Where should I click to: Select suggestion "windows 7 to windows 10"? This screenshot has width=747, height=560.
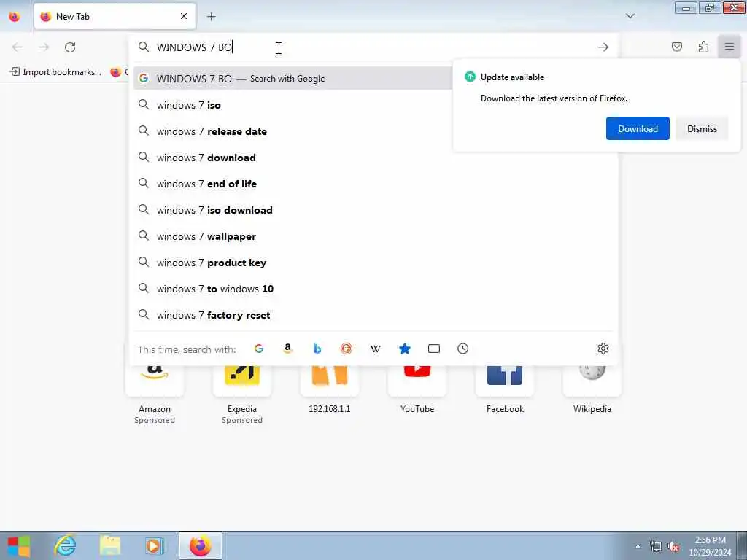pyautogui.click(x=374, y=289)
